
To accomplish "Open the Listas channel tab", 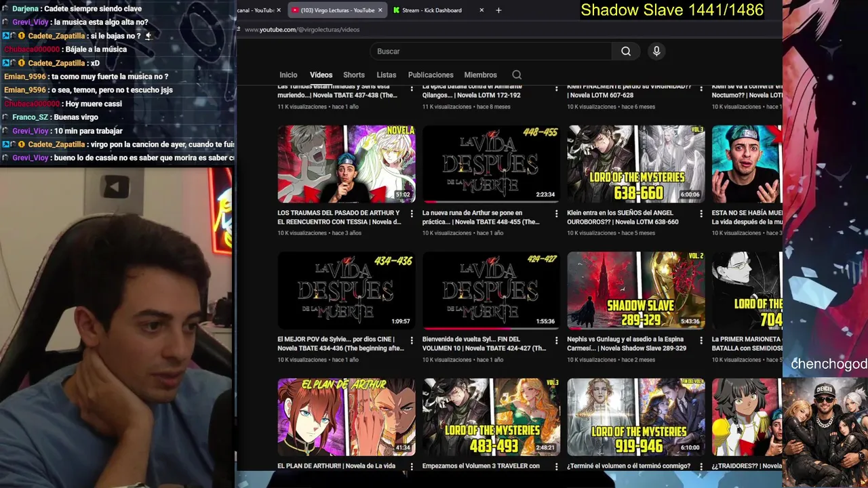I will [386, 75].
